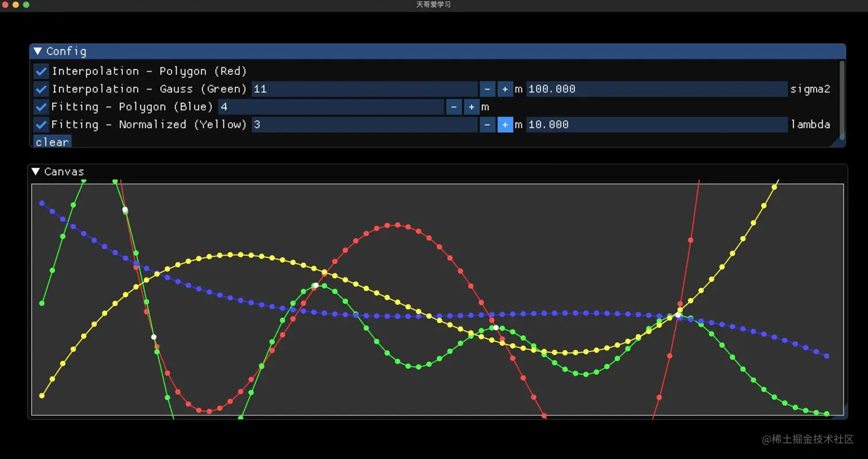Click the sigma2 label
This screenshot has height=459, width=868.
tap(811, 89)
